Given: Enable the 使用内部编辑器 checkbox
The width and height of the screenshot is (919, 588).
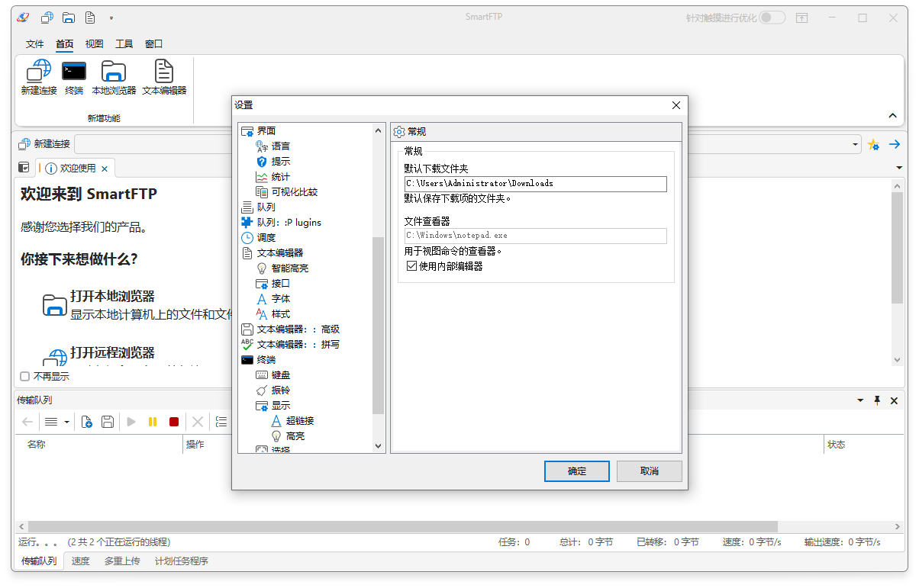Looking at the screenshot, I should point(411,265).
